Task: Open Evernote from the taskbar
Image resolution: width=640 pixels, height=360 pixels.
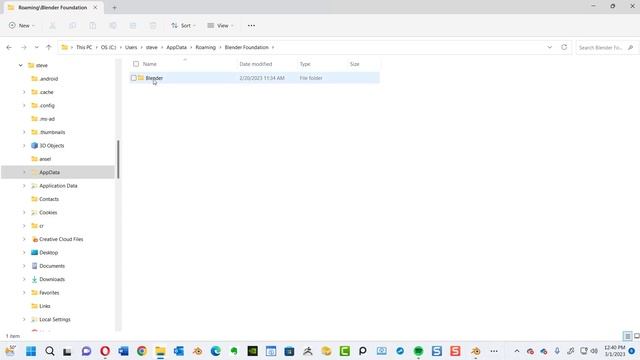Action: (x=234, y=351)
